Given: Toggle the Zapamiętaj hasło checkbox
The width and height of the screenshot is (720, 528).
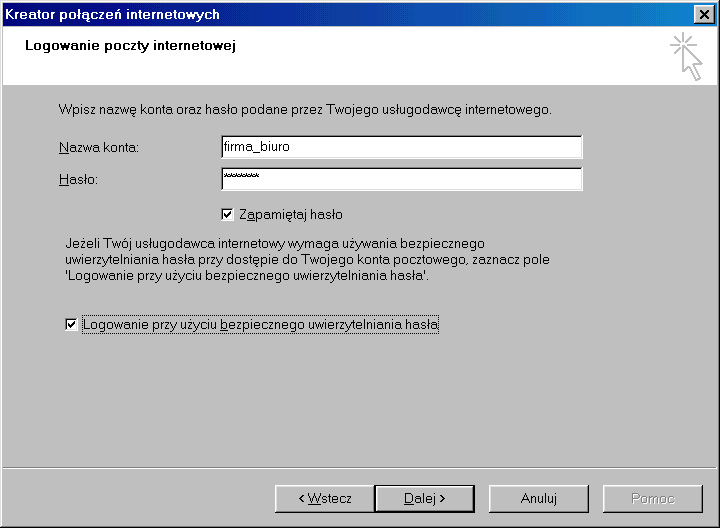Looking at the screenshot, I should pos(227,214).
